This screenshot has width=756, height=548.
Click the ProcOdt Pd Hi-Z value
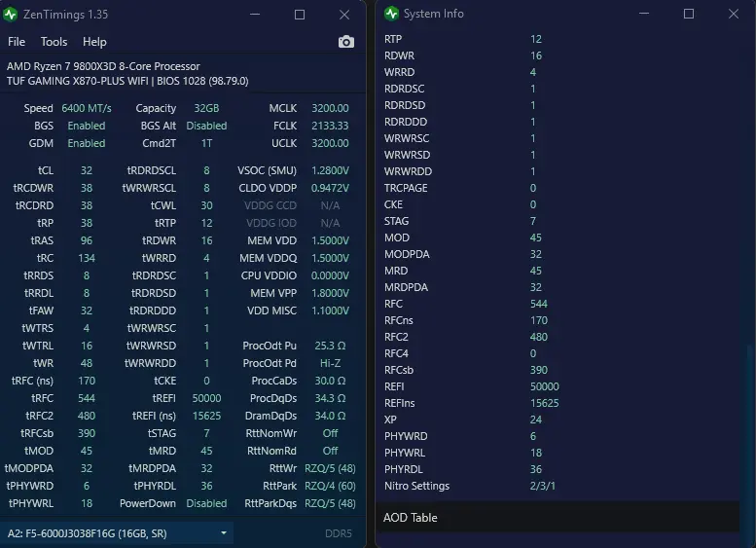click(330, 363)
